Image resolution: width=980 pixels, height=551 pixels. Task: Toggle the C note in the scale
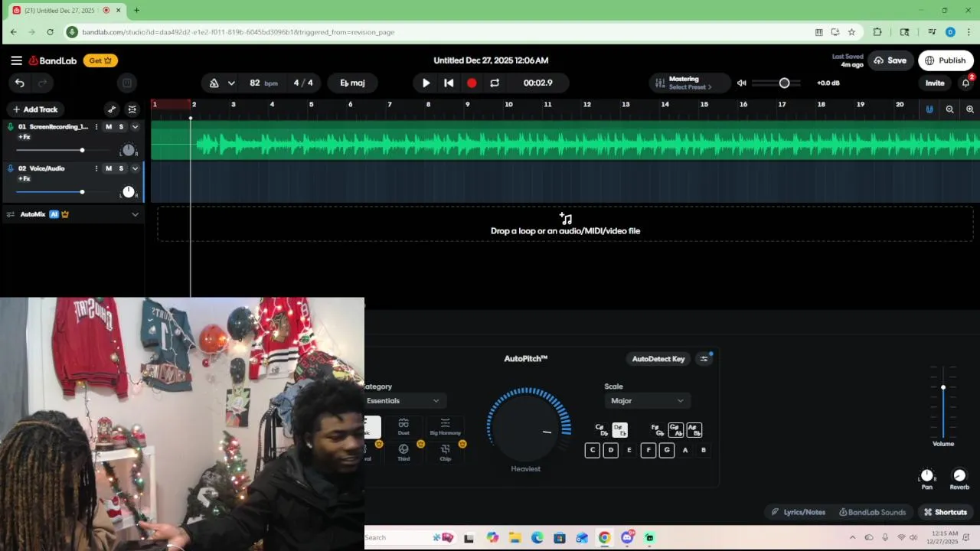point(592,450)
